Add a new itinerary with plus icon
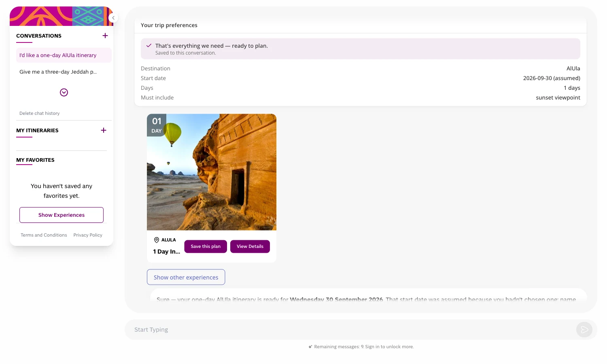 click(x=104, y=130)
